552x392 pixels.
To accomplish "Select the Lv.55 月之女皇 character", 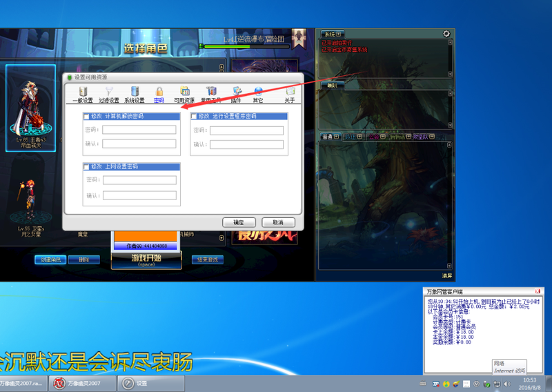I will pos(31,208).
